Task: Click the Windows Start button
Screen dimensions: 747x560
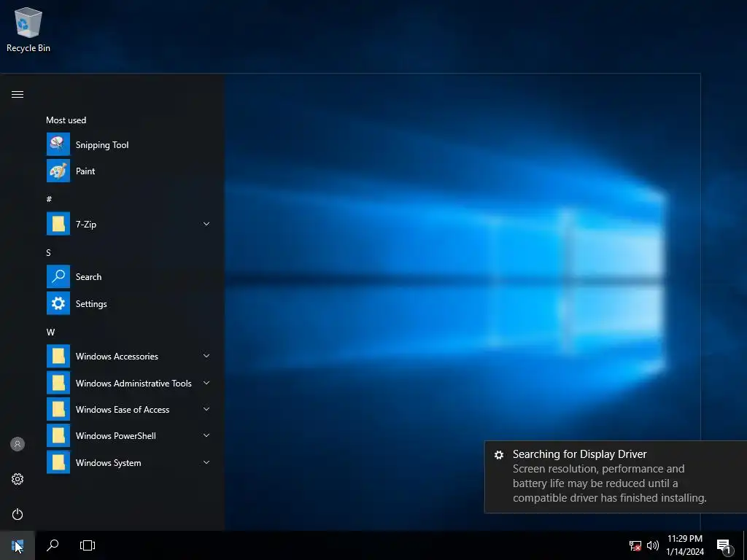Action: click(x=18, y=545)
